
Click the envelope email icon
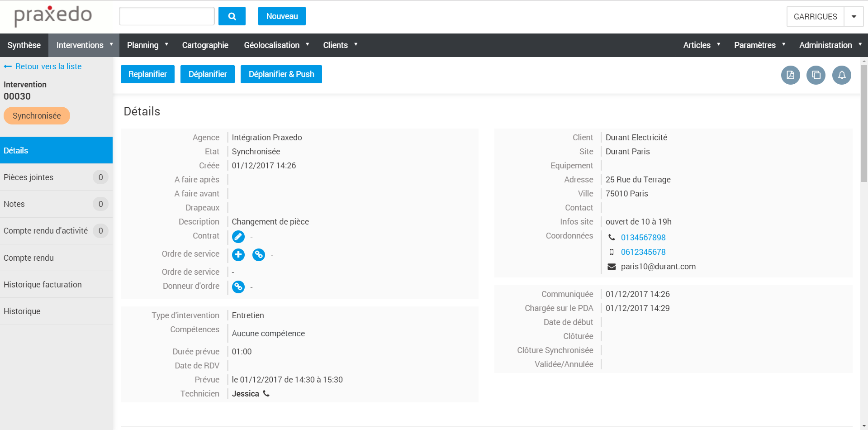click(612, 267)
